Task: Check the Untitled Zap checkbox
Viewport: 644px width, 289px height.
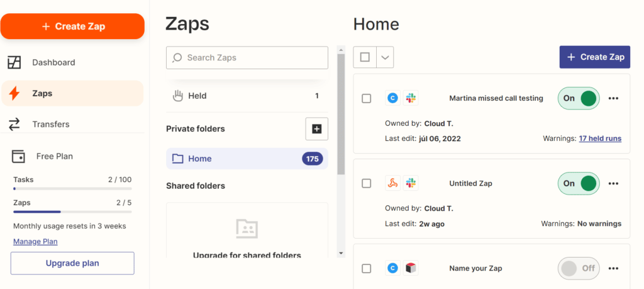Action: (x=367, y=184)
